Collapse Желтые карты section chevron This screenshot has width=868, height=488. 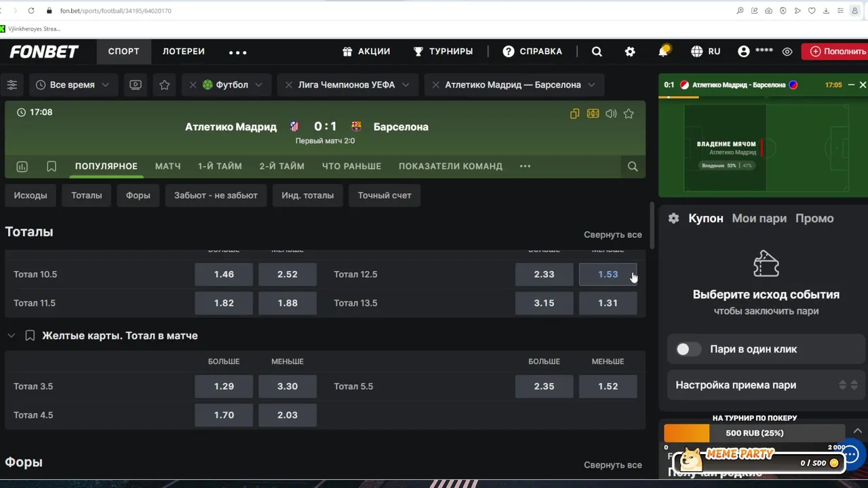[x=11, y=335]
